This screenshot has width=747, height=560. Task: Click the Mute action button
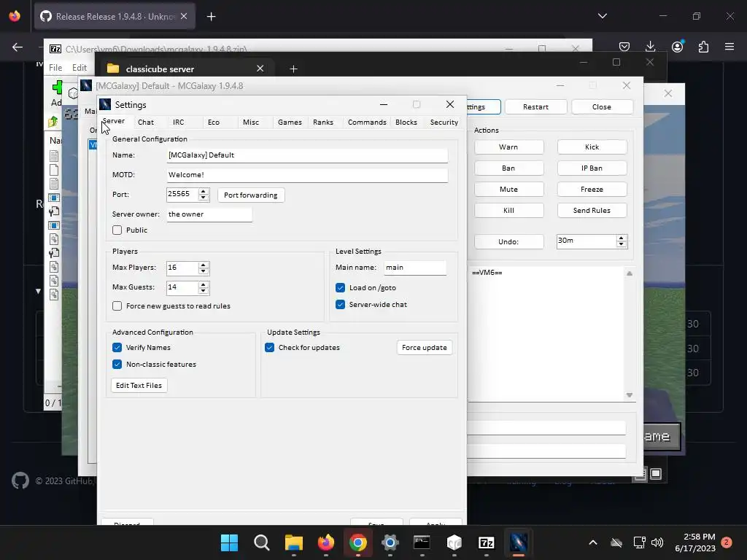508,189
